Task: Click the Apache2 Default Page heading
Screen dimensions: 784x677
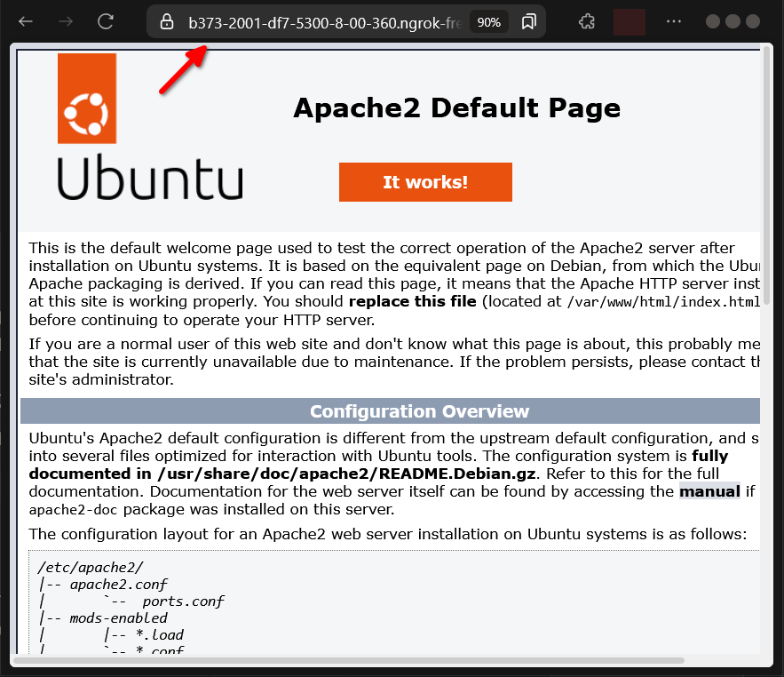Action: [x=456, y=108]
